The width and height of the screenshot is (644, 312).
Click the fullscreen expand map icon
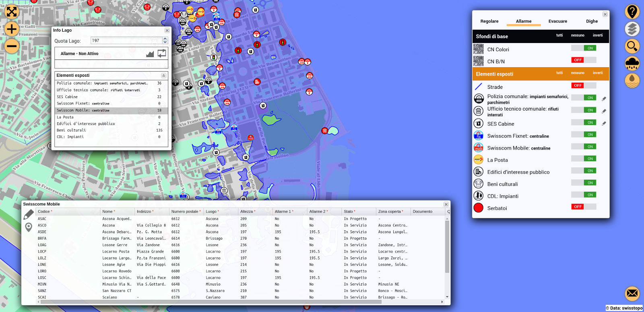pyautogui.click(x=12, y=12)
